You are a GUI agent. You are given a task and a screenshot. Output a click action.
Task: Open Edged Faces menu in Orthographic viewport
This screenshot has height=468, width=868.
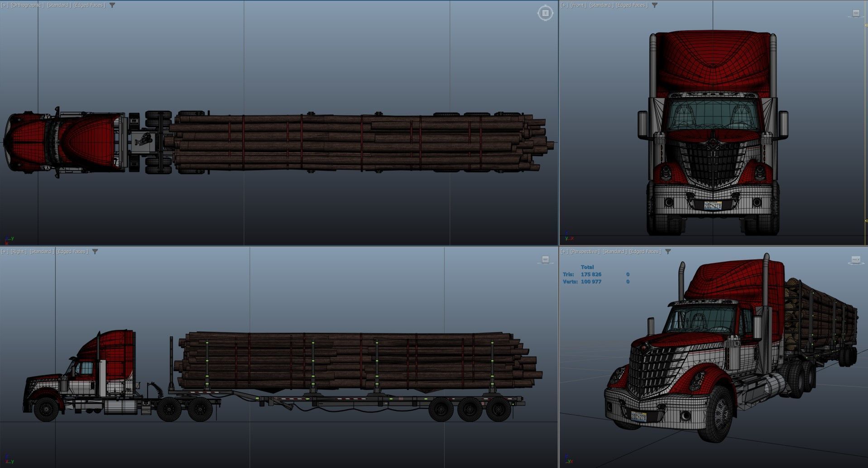point(89,5)
